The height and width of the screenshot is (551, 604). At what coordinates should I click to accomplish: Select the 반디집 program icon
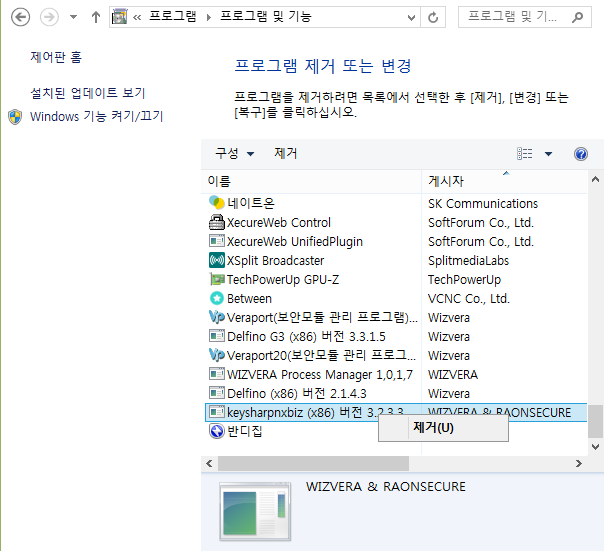point(216,431)
